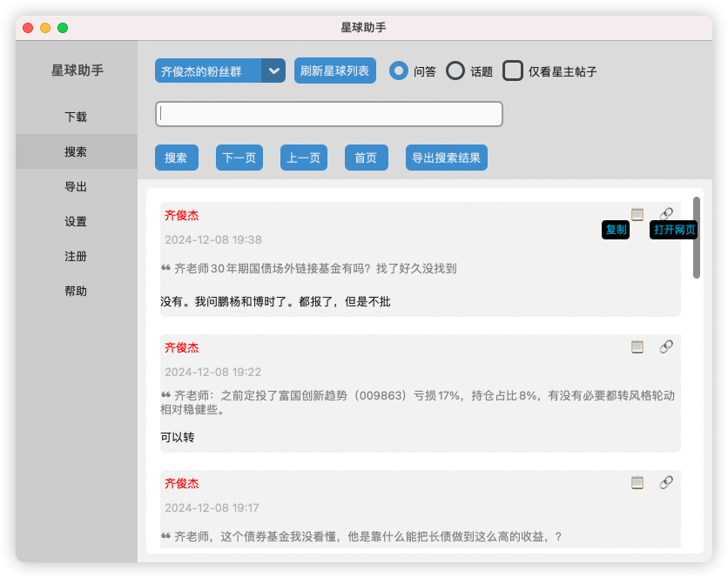Go to next page with 下一页
The image size is (728, 578).
pyautogui.click(x=239, y=158)
